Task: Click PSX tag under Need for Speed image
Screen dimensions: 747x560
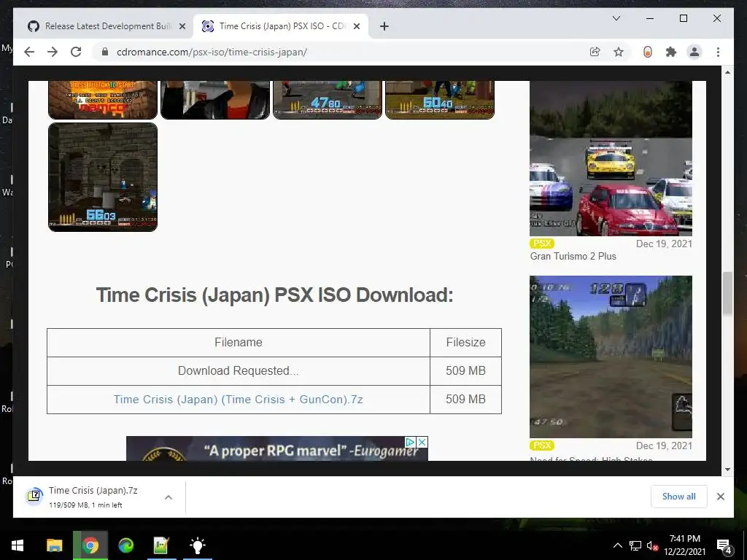Action: 542,446
